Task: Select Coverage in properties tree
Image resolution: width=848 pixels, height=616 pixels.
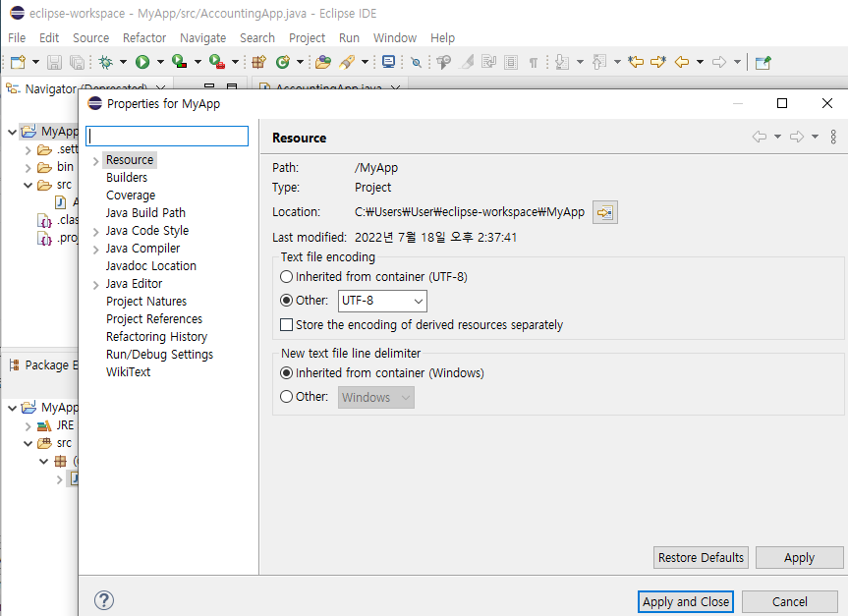Action: [x=131, y=196]
